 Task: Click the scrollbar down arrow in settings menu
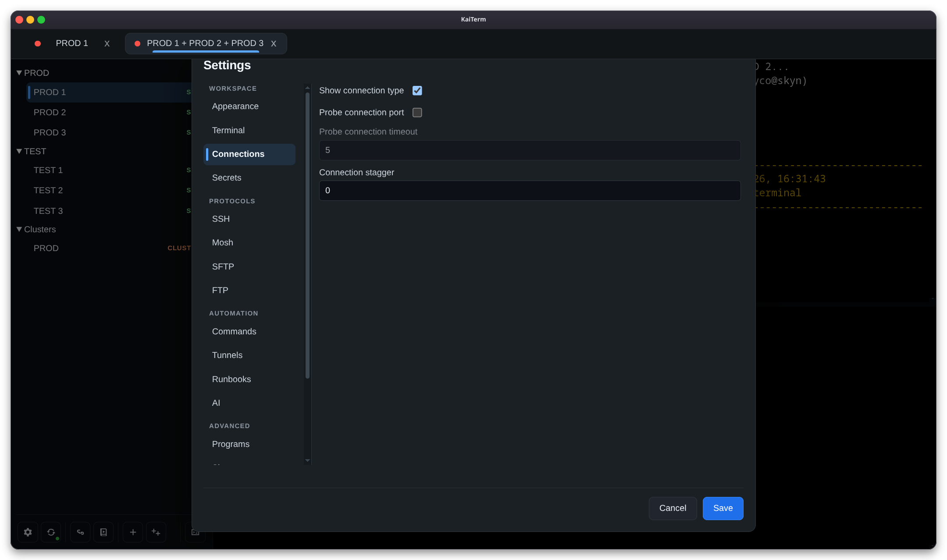click(307, 461)
